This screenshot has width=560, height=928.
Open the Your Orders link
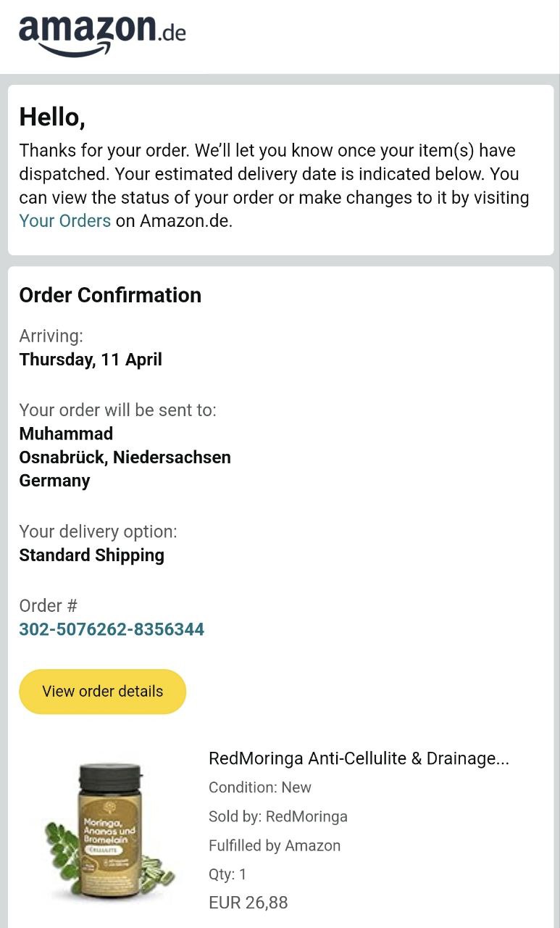tap(64, 221)
